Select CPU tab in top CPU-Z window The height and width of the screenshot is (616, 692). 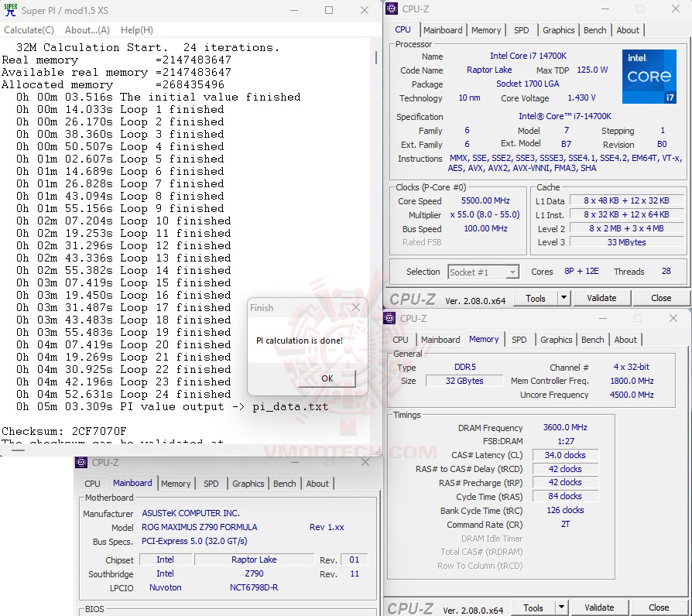coord(403,29)
